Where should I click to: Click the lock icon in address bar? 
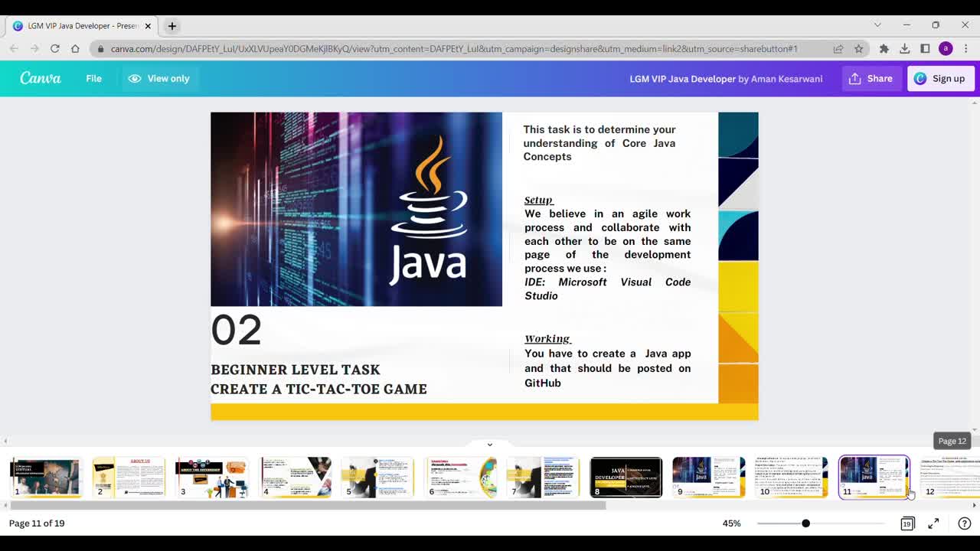click(x=100, y=48)
